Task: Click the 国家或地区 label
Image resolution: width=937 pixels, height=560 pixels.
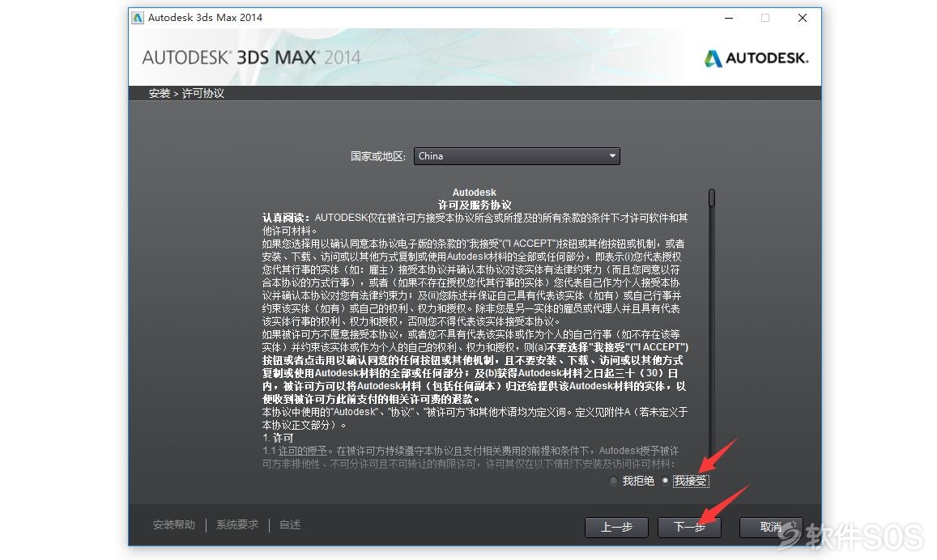Action: pyautogui.click(x=377, y=156)
